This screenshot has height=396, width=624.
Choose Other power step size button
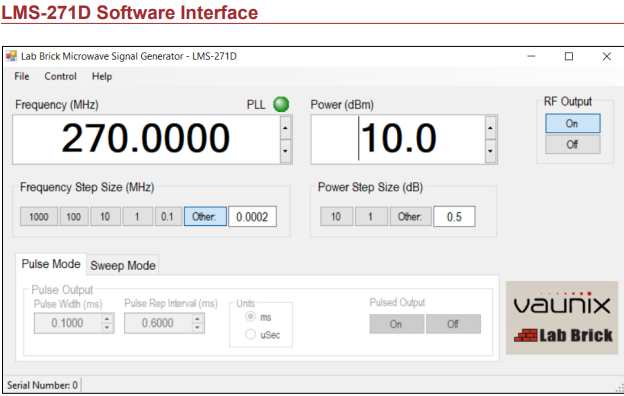[x=410, y=217]
